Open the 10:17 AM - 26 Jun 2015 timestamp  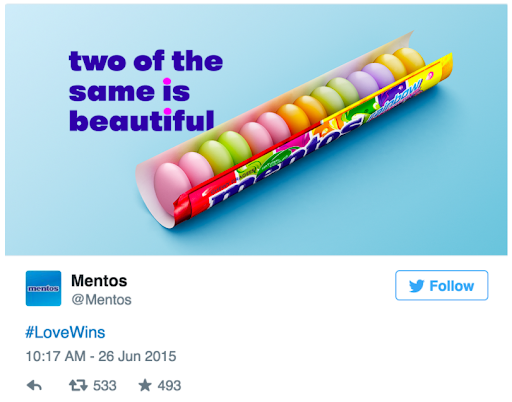point(101,356)
